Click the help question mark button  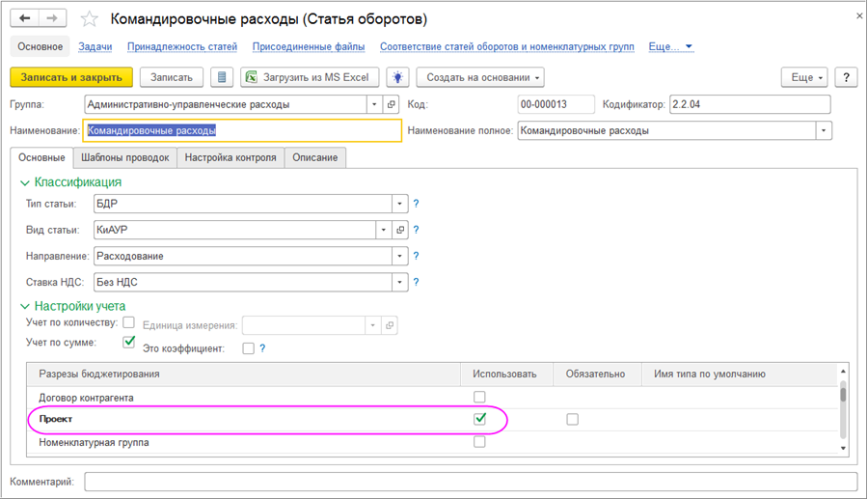tap(845, 77)
